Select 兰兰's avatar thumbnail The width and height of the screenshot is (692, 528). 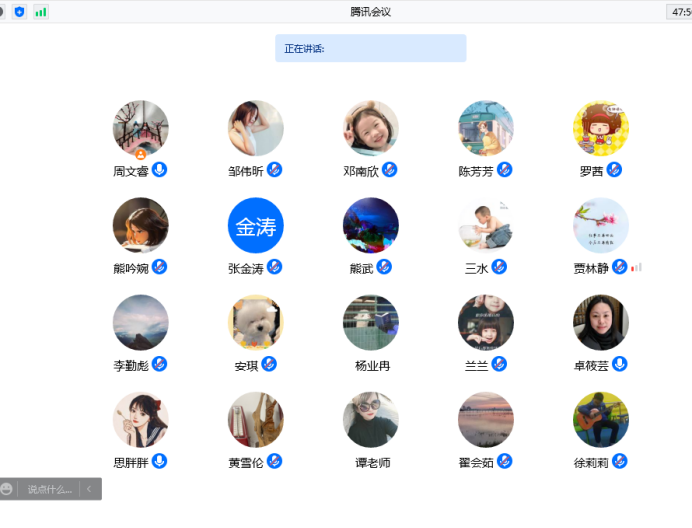click(x=486, y=322)
